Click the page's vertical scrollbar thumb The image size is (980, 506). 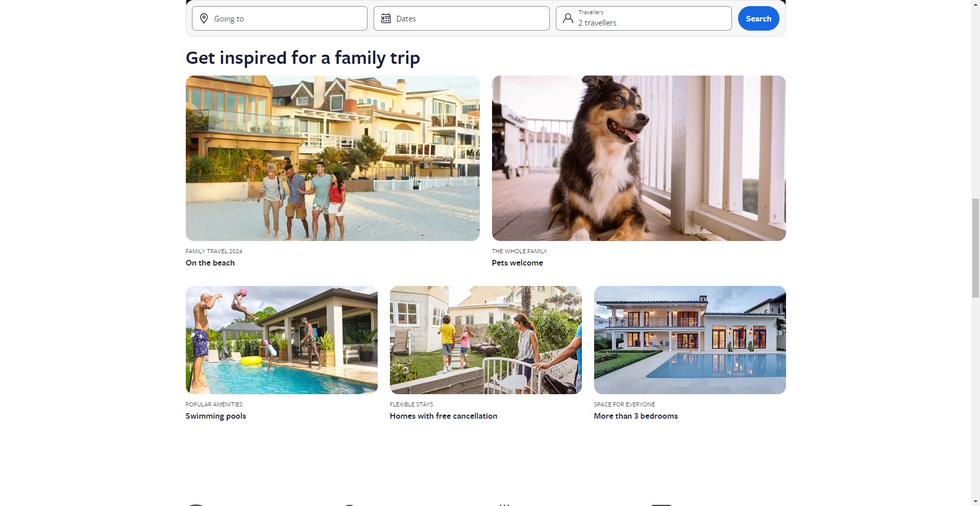975,248
